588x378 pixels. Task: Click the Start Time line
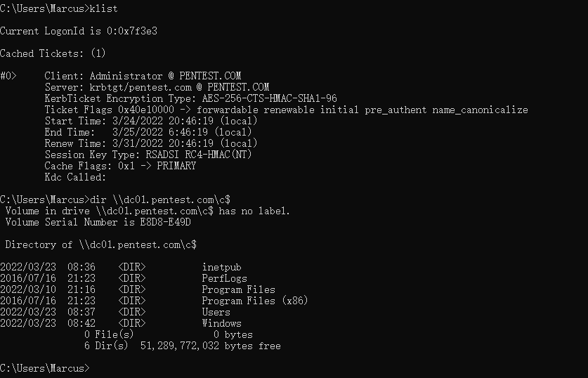point(151,121)
